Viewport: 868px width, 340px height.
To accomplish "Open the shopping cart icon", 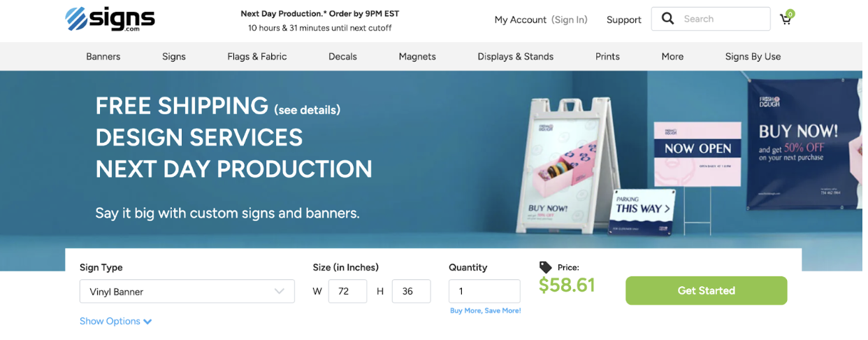I will [x=786, y=20].
